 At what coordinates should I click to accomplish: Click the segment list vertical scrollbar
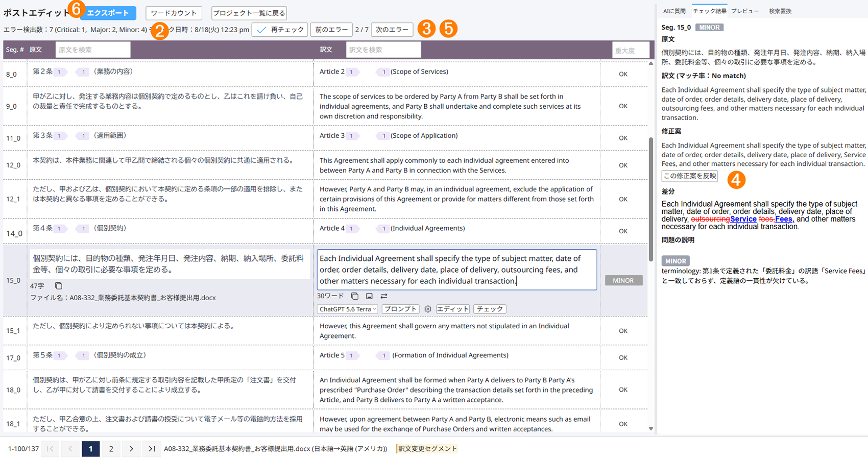650,199
